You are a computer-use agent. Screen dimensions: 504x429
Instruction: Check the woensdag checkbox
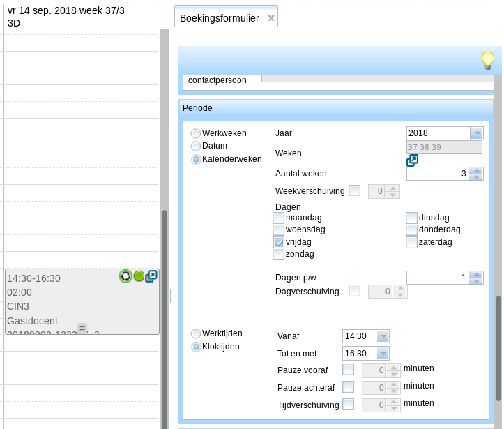point(279,229)
